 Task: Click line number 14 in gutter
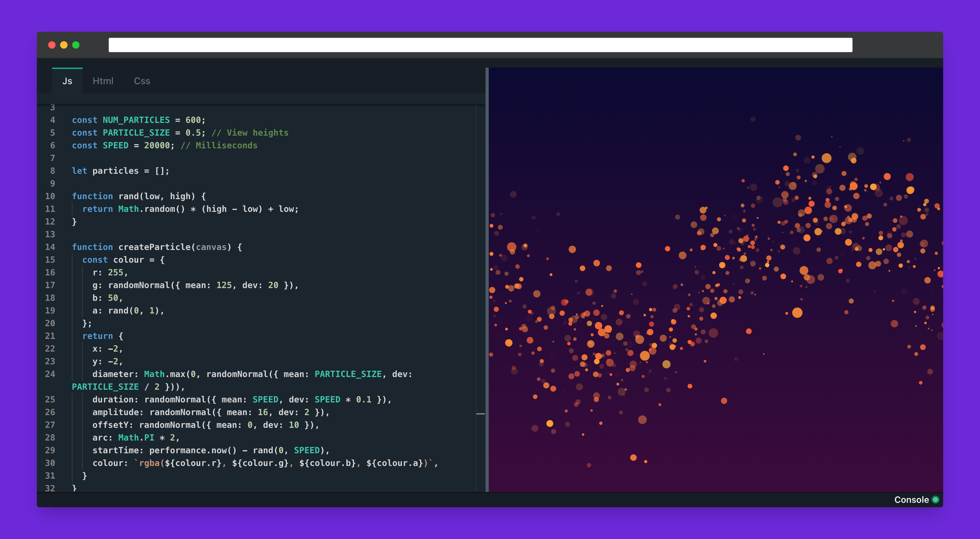(50, 247)
